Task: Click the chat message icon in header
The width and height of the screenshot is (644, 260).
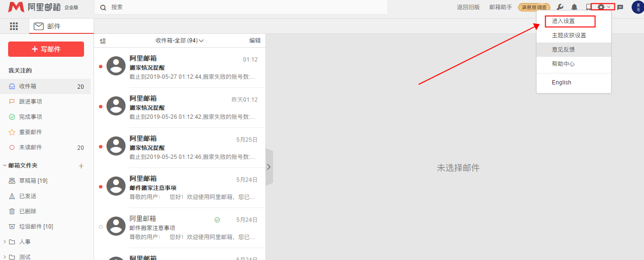Action: (x=620, y=7)
